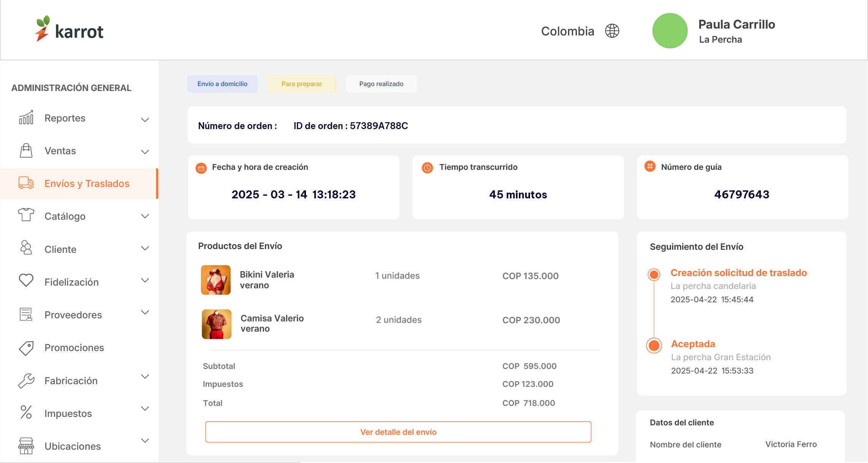The image size is (868, 463).
Task: Click the Envío a domicilio tag
Action: 222,84
